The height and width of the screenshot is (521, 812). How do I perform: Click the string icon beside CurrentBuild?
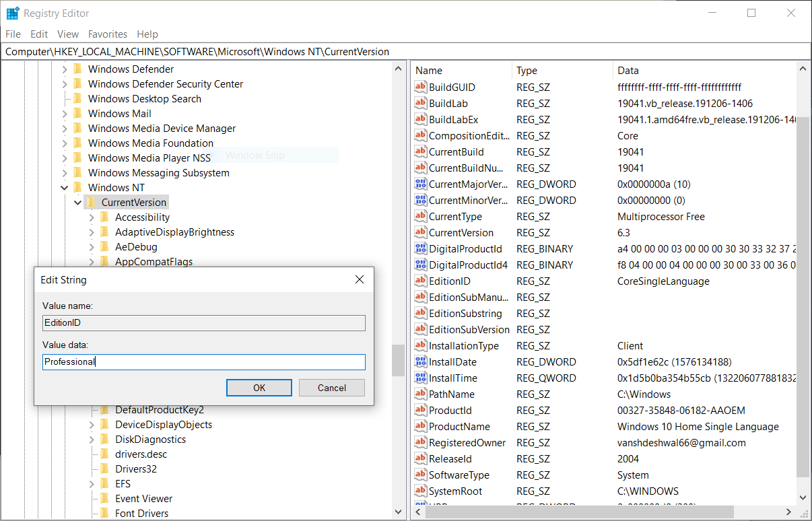click(x=421, y=152)
